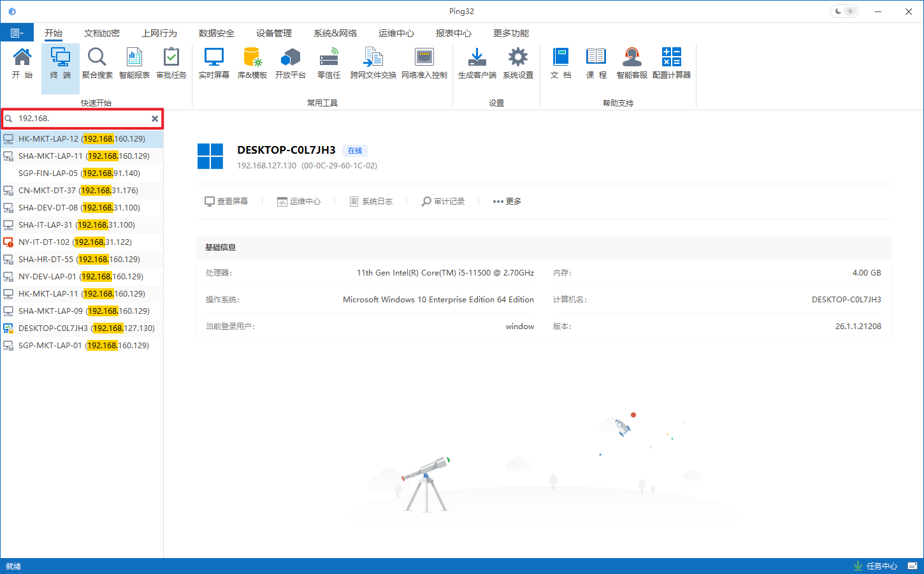Expand the 更多 actions menu

click(x=507, y=202)
